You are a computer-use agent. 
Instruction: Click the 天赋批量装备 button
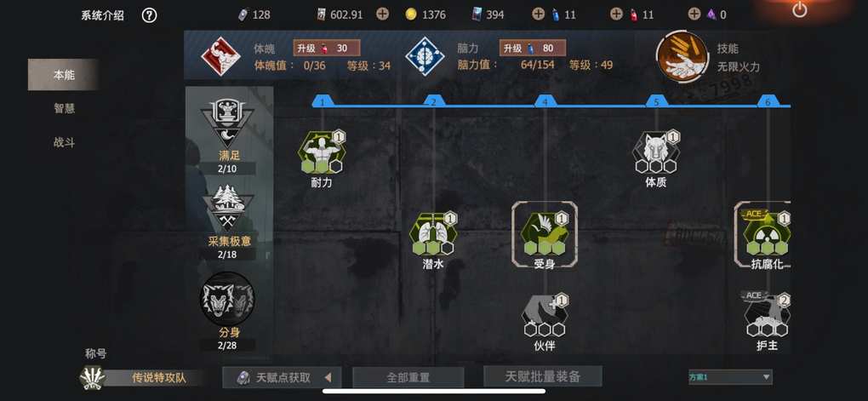point(543,376)
